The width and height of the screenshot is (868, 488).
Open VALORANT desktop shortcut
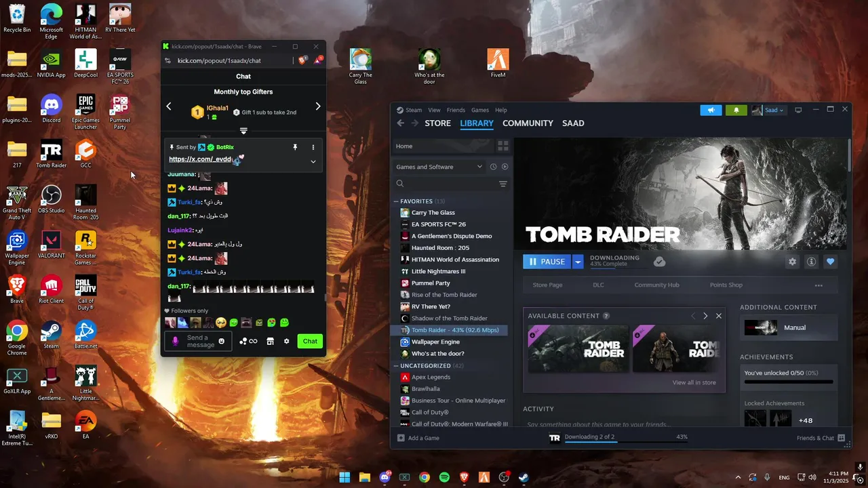(52, 244)
